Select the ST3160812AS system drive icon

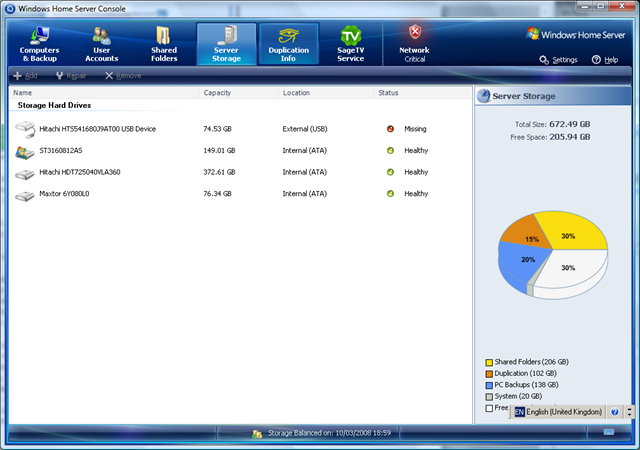(x=25, y=151)
